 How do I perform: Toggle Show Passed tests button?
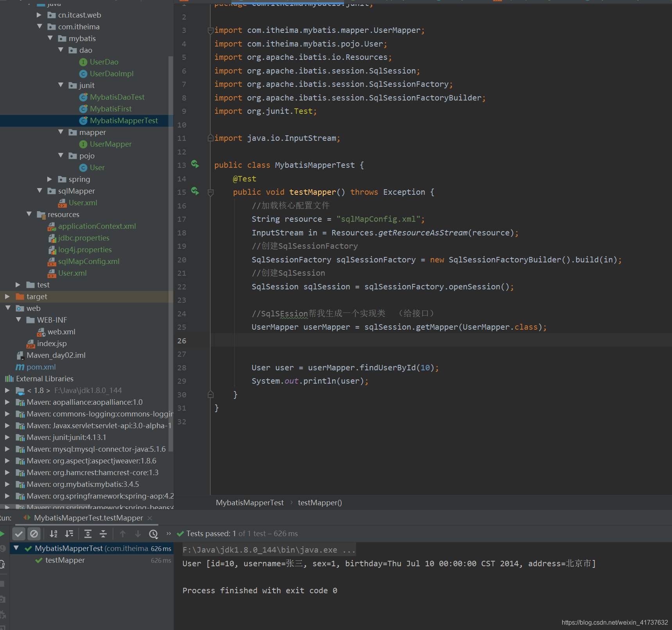[x=19, y=534]
